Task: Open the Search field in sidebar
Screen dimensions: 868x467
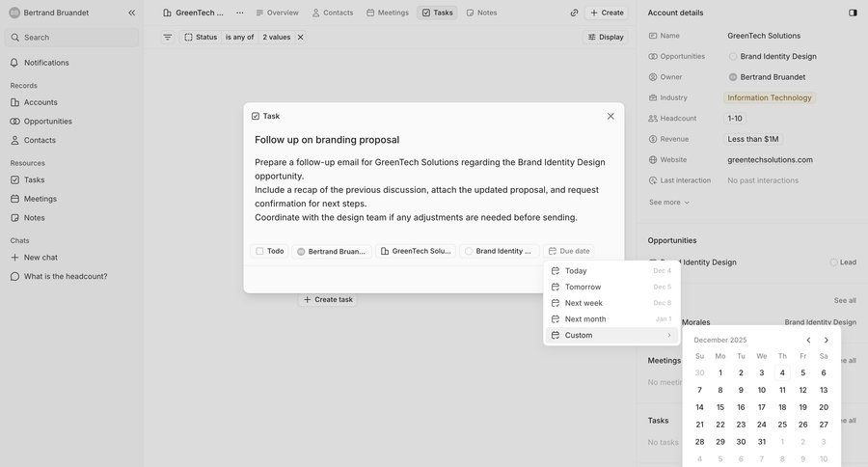Action: tap(72, 37)
